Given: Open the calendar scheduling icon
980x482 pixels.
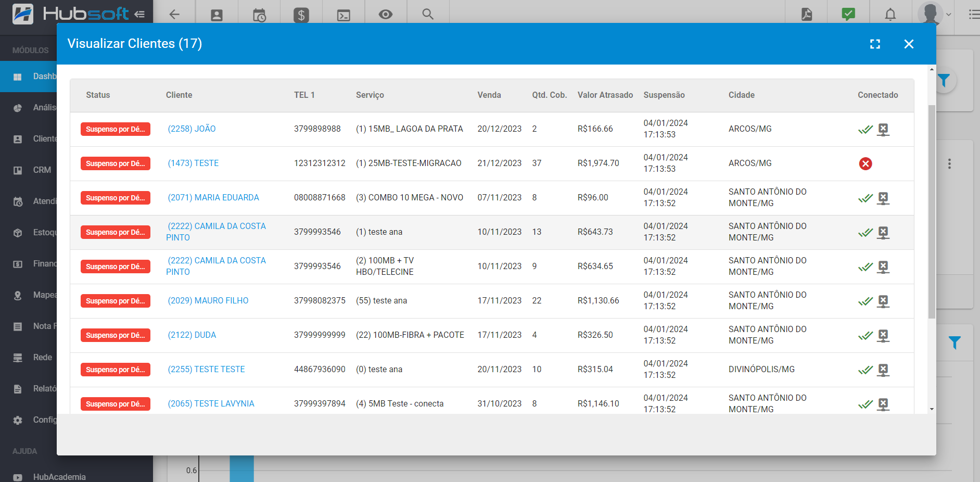Looking at the screenshot, I should click(x=259, y=14).
